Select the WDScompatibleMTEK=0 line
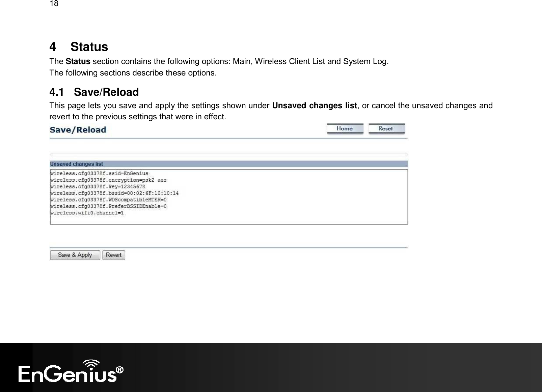The height and width of the screenshot is (392, 542). 108,200
